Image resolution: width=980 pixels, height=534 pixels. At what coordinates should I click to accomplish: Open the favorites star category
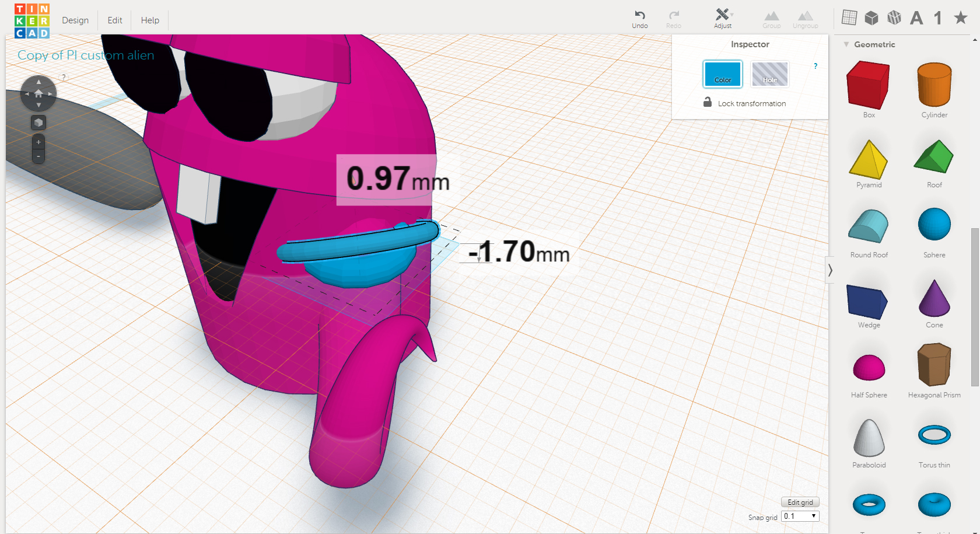[x=960, y=18]
